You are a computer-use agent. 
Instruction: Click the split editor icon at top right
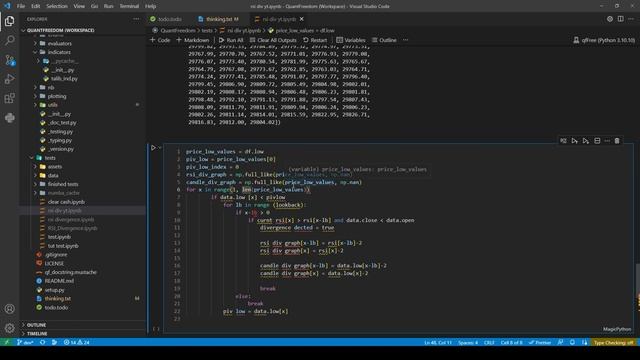pyautogui.click(x=620, y=19)
